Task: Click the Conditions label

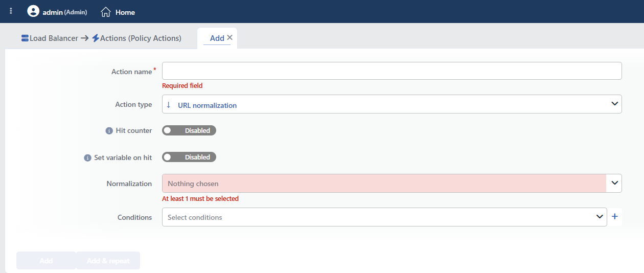Action: tap(135, 217)
